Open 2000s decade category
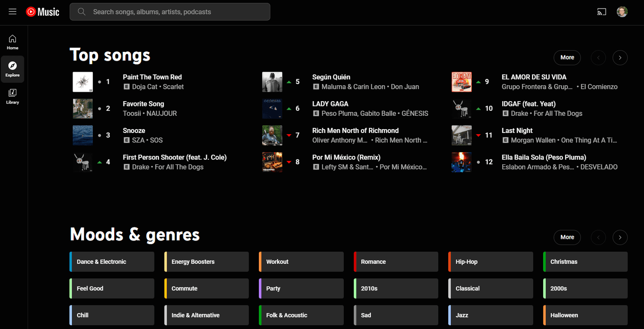644x329 pixels. 586,288
